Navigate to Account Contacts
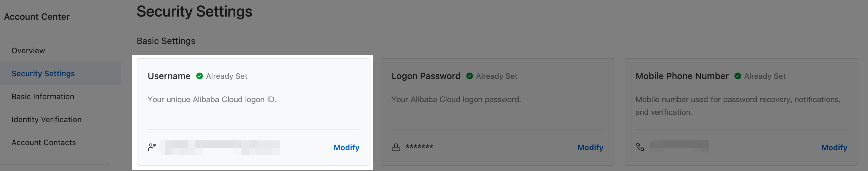Image resolution: width=868 pixels, height=171 pixels. (x=44, y=142)
